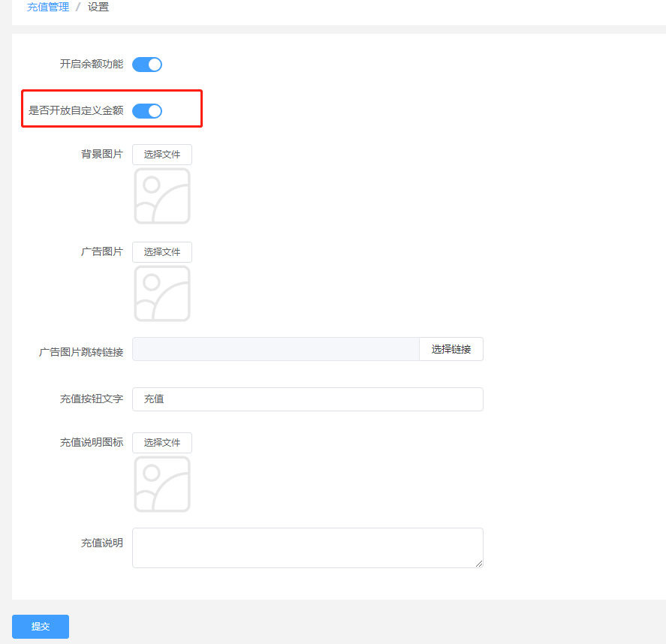Focus the 充值按钮文字 input field
Screen dimensions: 666x644
point(308,399)
